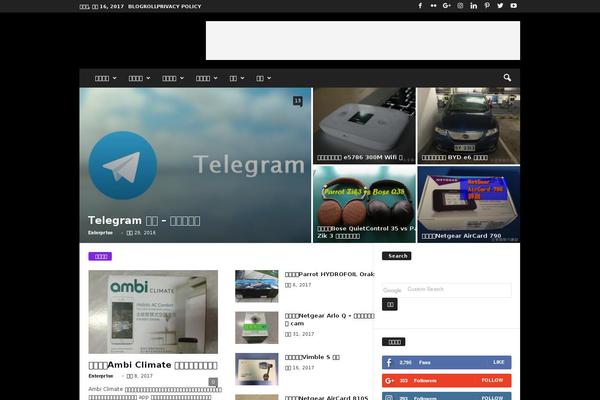
Task: Open the Netgear AirCard 810S article title
Action: 326,398
